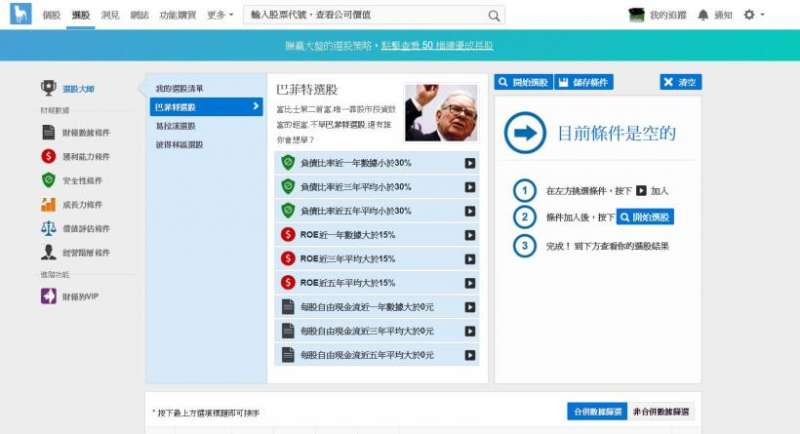Open the 網誌 nav tab
Image resolution: width=800 pixels, height=434 pixels.
139,15
